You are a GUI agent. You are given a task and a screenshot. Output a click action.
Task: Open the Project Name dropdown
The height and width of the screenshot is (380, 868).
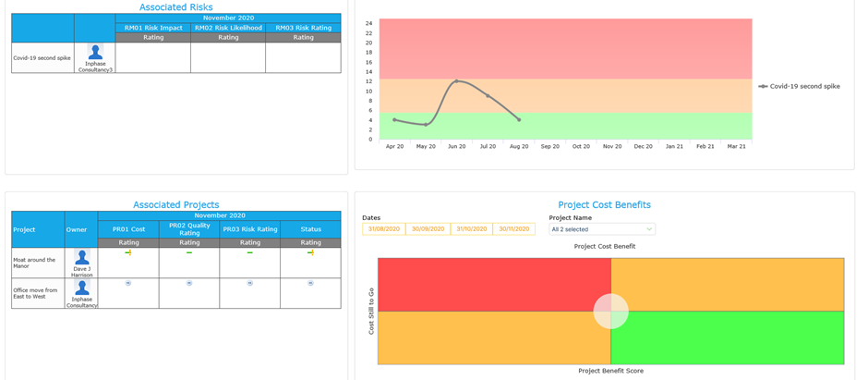[x=602, y=228]
